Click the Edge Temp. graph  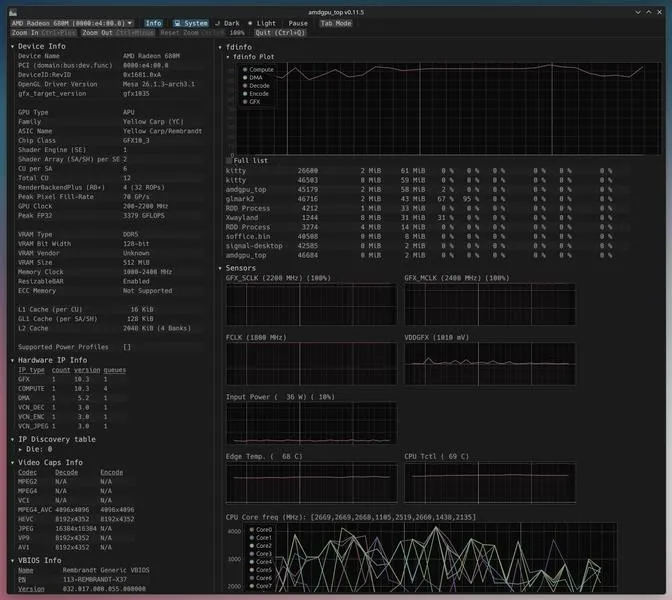(311, 483)
